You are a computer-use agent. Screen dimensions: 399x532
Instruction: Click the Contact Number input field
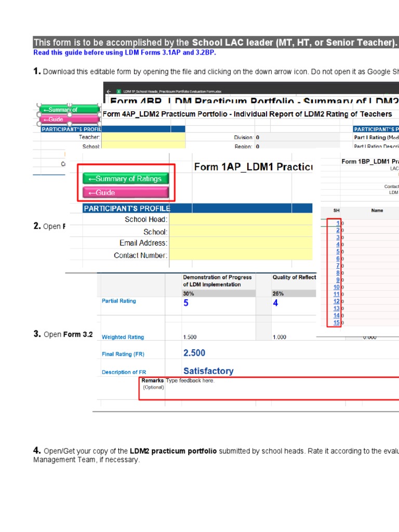click(x=241, y=255)
